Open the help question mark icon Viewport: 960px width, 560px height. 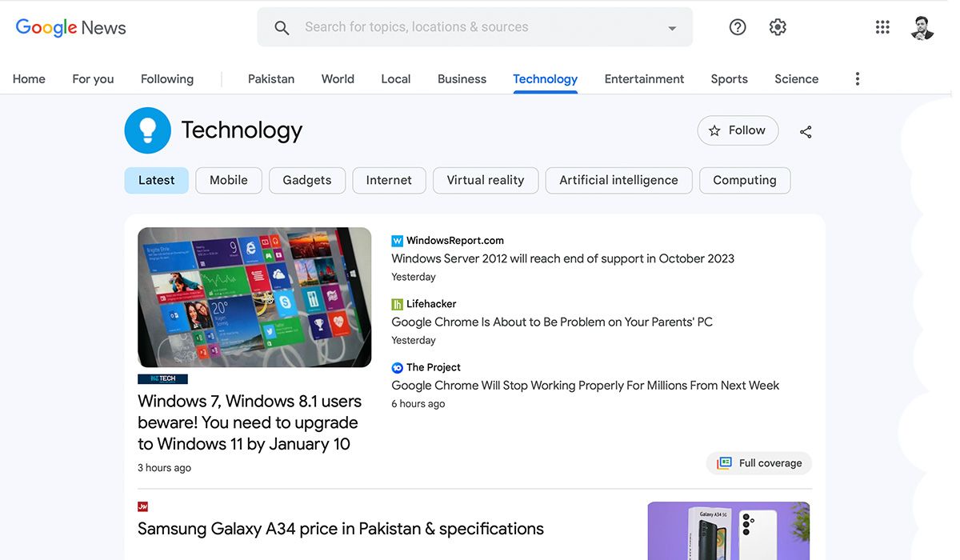tap(738, 27)
